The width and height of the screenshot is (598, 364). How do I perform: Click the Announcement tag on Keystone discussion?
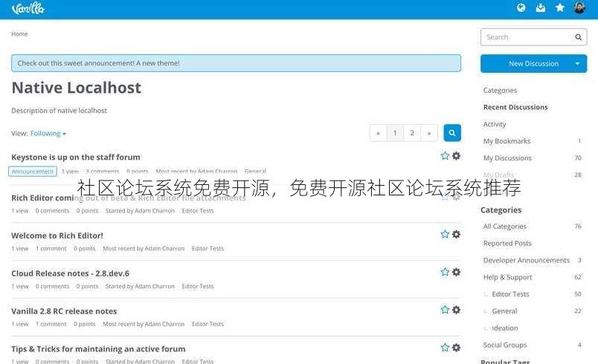pyautogui.click(x=33, y=172)
